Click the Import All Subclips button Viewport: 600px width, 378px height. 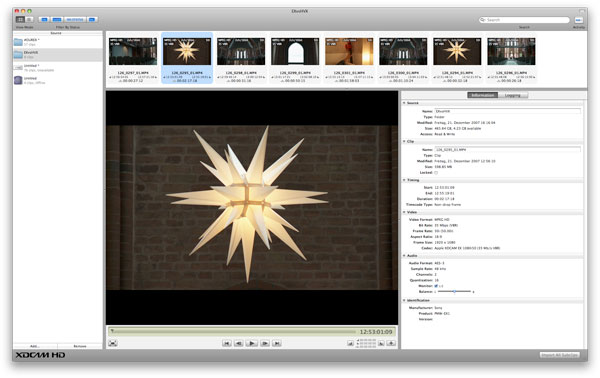(559, 355)
